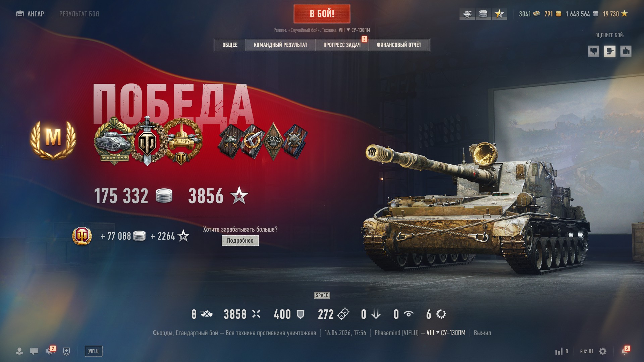The height and width of the screenshot is (362, 644).
Task: Click the Radley-Walters medal icon
Action: click(113, 141)
